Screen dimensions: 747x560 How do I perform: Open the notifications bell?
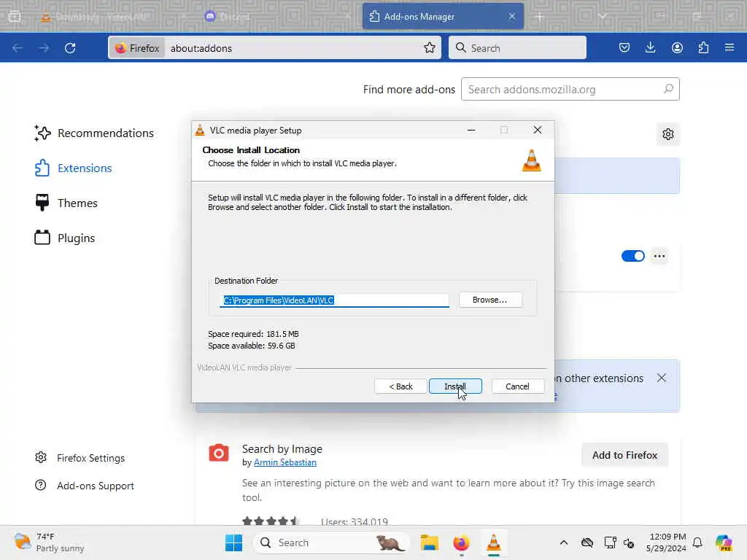697,542
